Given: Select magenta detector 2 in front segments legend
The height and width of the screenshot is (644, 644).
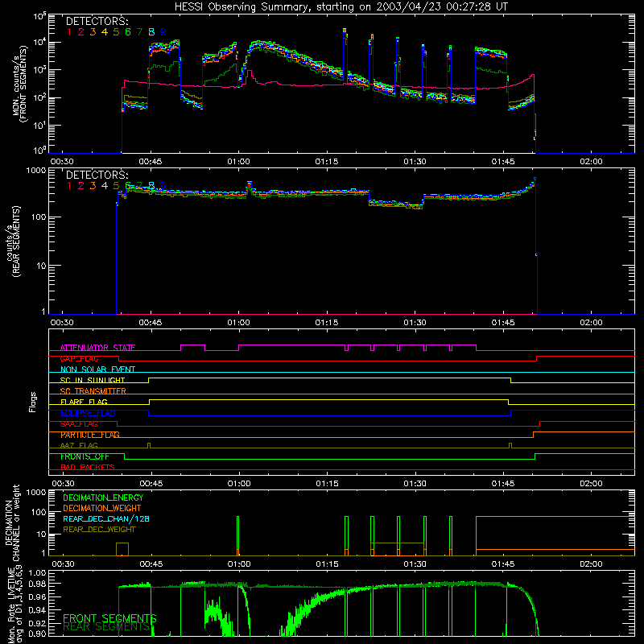Looking at the screenshot, I should (x=81, y=32).
